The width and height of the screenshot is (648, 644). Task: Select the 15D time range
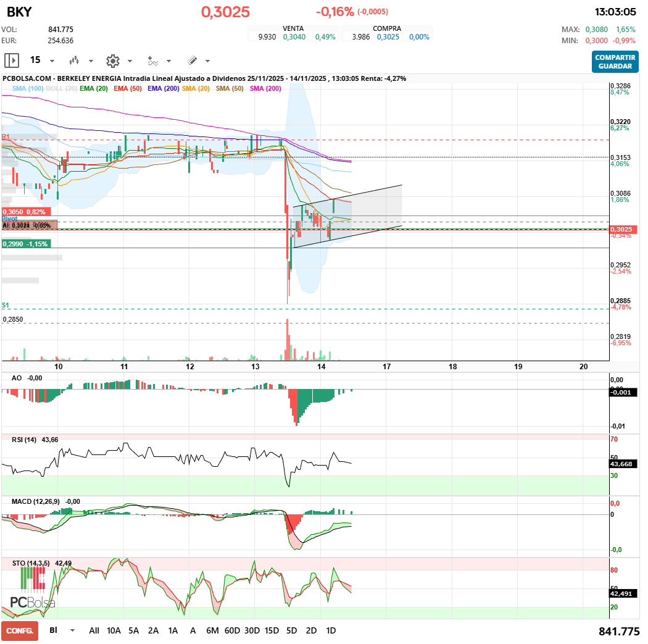[272, 630]
